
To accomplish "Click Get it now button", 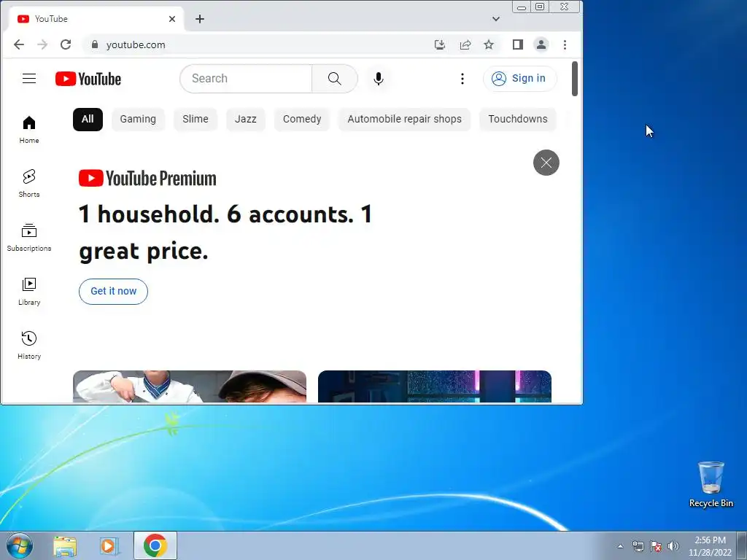I will coord(113,292).
